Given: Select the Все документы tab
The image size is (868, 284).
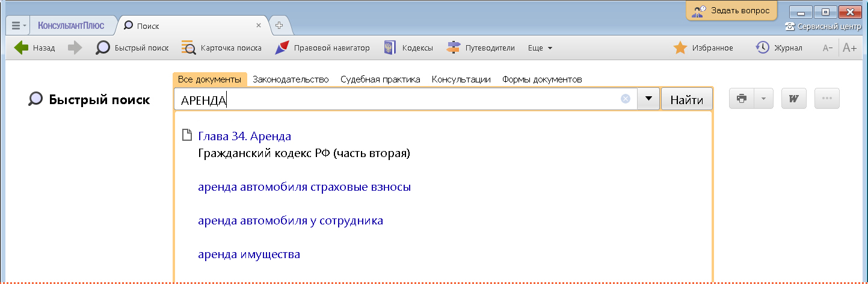Looking at the screenshot, I should click(209, 79).
